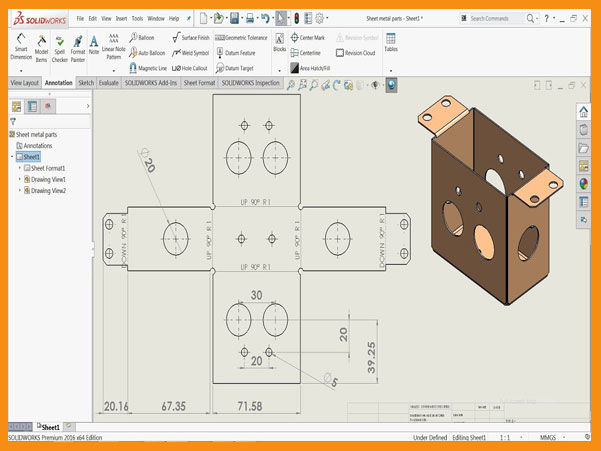Select the Annotations tree item
The height and width of the screenshot is (451, 601).
[x=34, y=146]
